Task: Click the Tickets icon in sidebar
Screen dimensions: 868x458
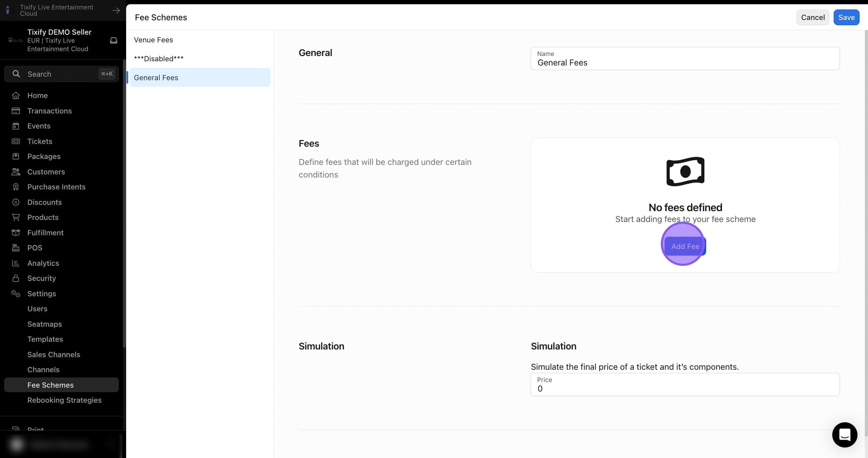Action: (16, 141)
